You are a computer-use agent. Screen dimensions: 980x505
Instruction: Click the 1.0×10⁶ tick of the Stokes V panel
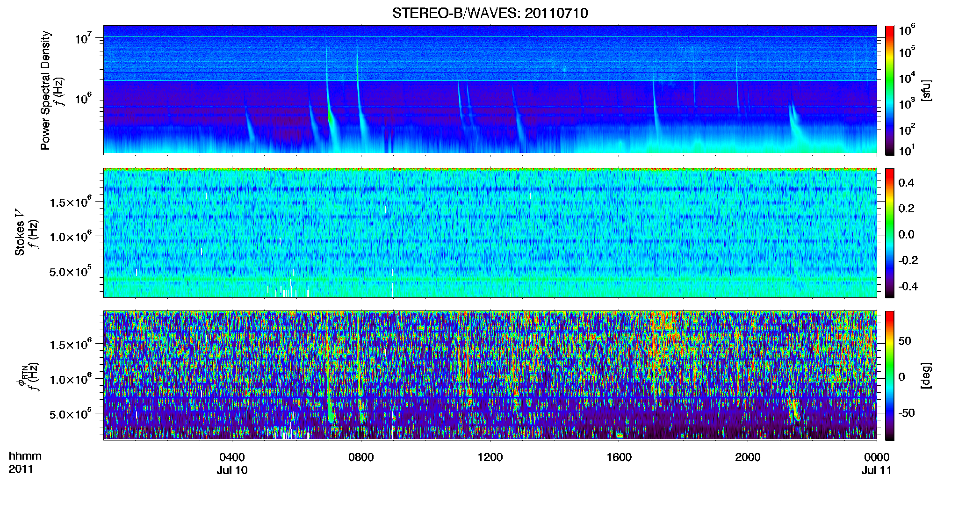[x=71, y=237]
